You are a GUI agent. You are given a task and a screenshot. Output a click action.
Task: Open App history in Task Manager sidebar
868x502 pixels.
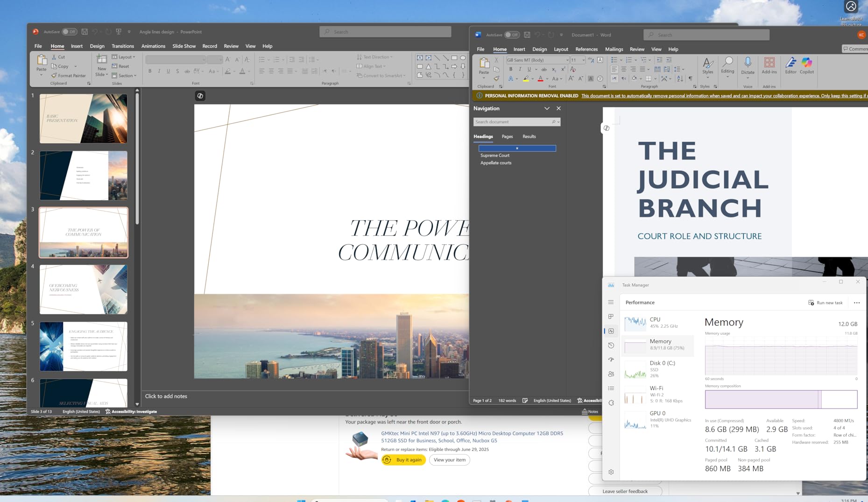(611, 346)
